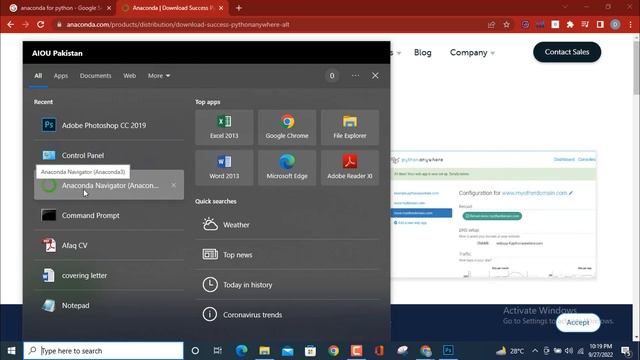Open Photoshop from the taskbar
Viewport: 640px width, 360px height.
pos(448,351)
